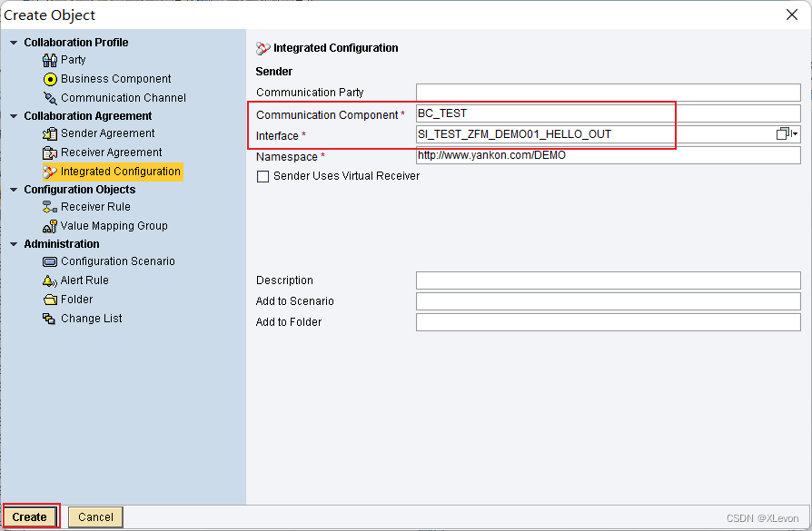
Task: Click the Collaboration Profile heading text
Action: 76,43
